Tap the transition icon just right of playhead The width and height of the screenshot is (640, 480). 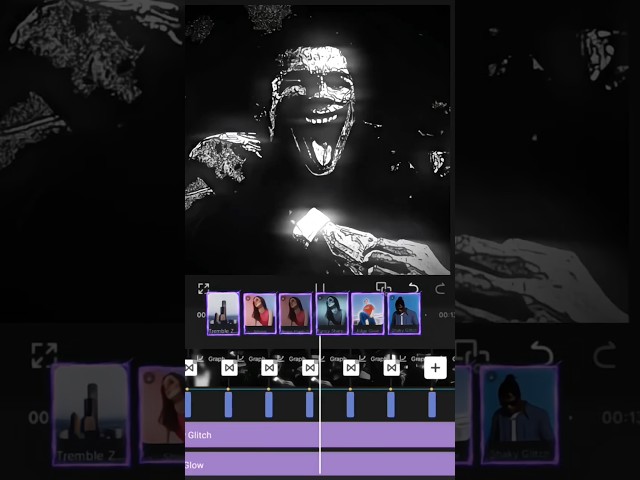click(x=351, y=368)
